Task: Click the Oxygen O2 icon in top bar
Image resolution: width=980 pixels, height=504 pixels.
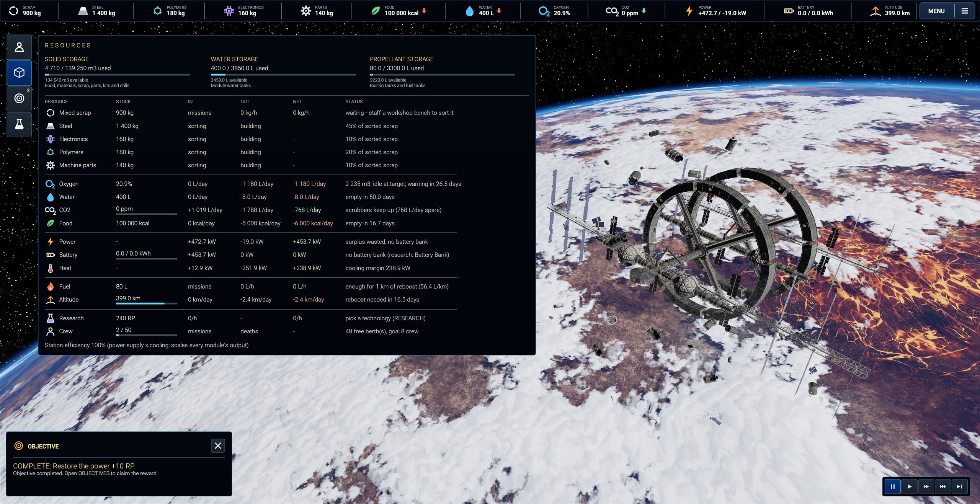Action: tap(544, 11)
